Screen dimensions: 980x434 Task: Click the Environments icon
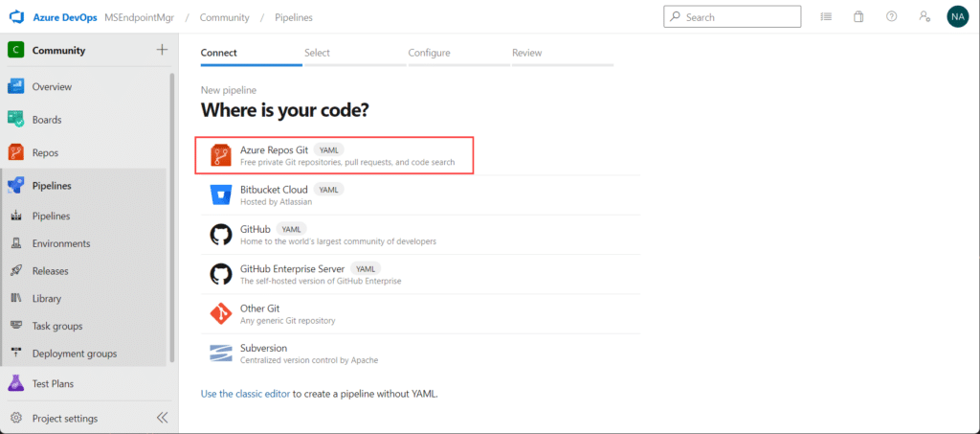click(x=16, y=243)
